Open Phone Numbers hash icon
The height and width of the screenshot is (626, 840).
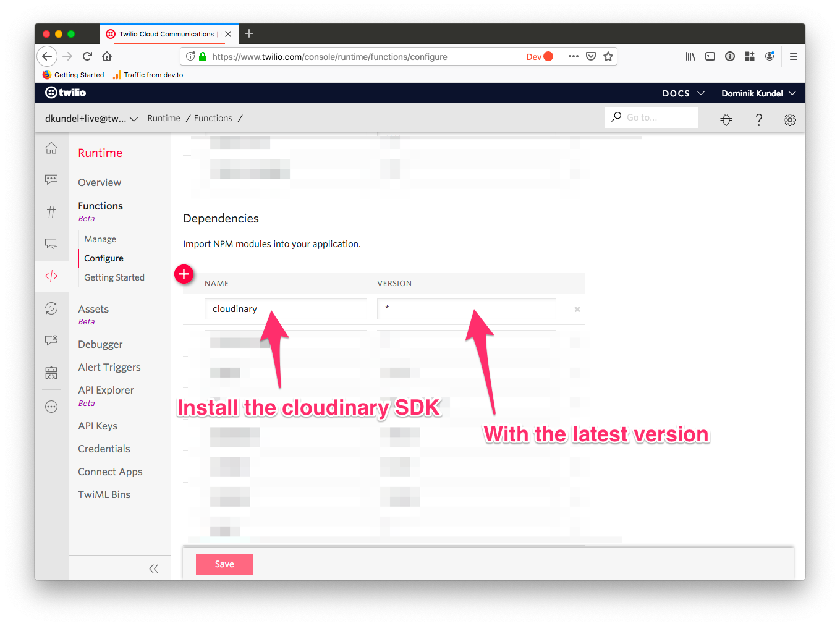pyautogui.click(x=51, y=212)
